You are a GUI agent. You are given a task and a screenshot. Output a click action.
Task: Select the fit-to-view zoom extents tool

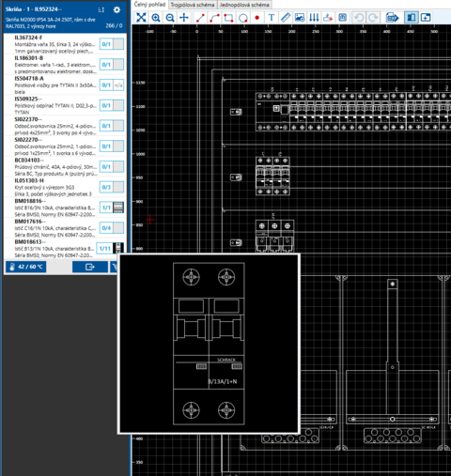(x=141, y=18)
